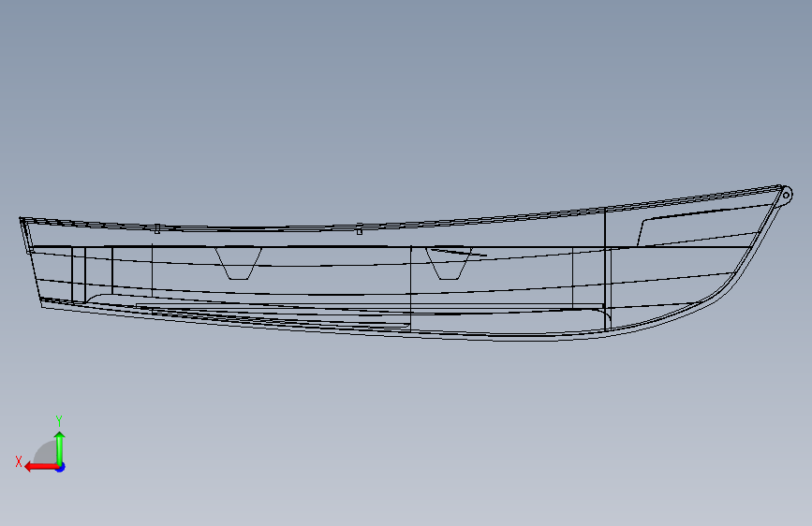This screenshot has height=526, width=812.
Task: Click the green Y axis arrow of the triad
Action: coord(60,448)
